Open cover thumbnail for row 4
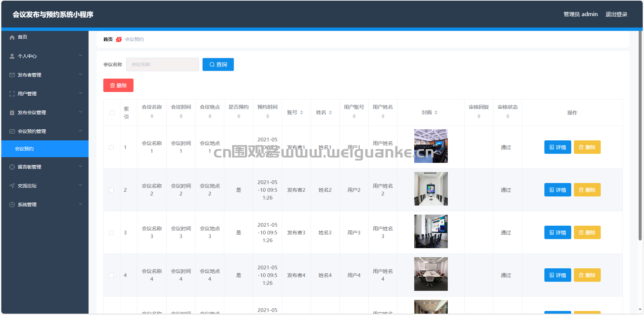This screenshot has width=644, height=315. click(x=431, y=274)
